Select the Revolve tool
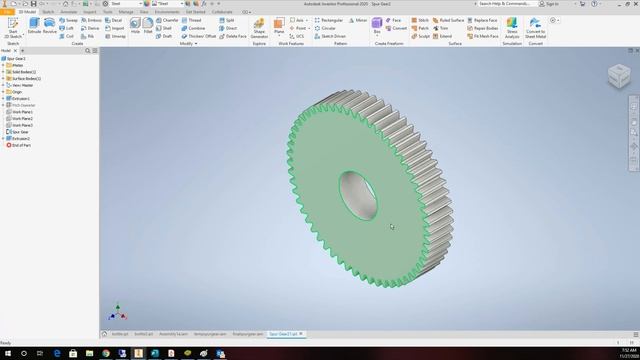The width and height of the screenshot is (640, 360). (49, 26)
